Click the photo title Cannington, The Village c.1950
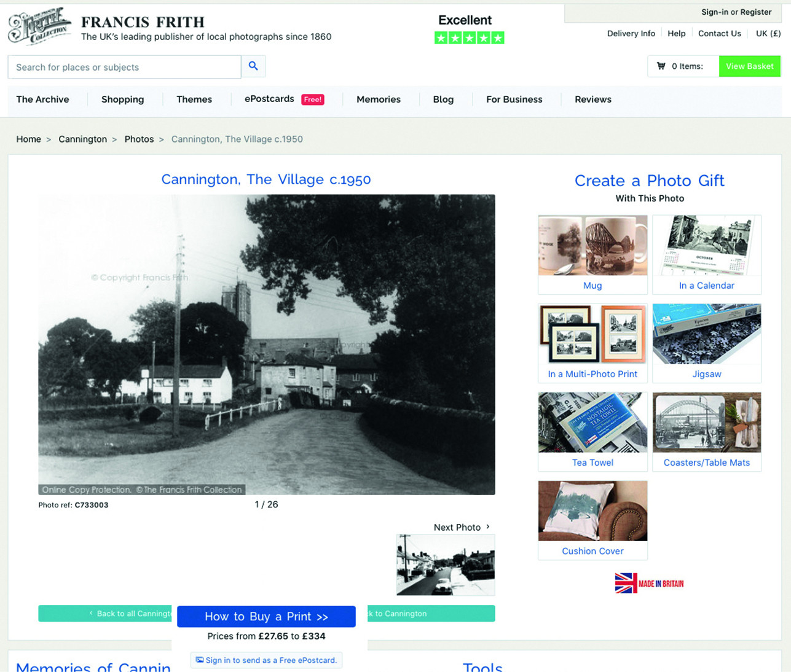Screen dimensions: 791x672 pyautogui.click(x=266, y=179)
